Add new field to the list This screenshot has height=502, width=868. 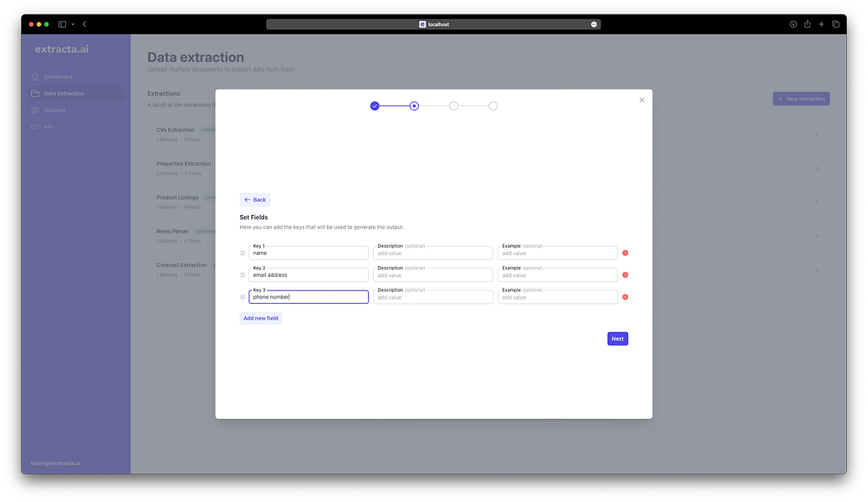pyautogui.click(x=261, y=318)
